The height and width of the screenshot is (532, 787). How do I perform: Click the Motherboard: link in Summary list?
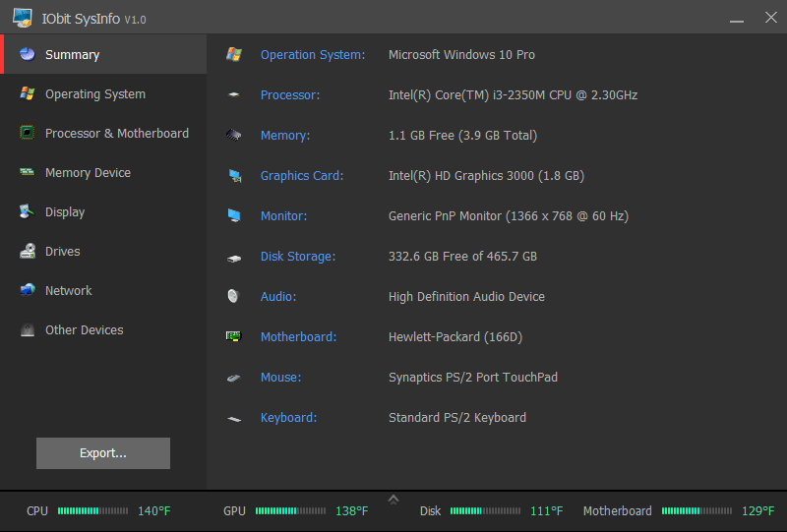(x=299, y=336)
